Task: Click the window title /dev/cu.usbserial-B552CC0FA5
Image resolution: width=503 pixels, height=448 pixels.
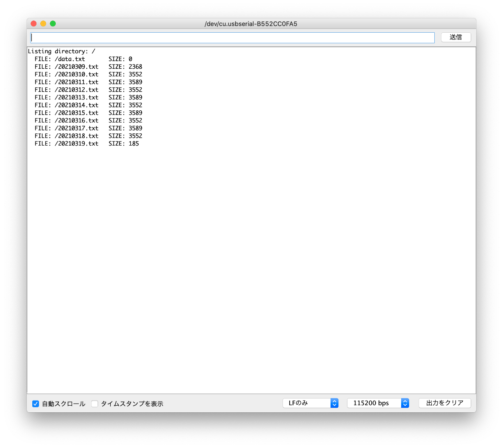Action: (x=251, y=24)
